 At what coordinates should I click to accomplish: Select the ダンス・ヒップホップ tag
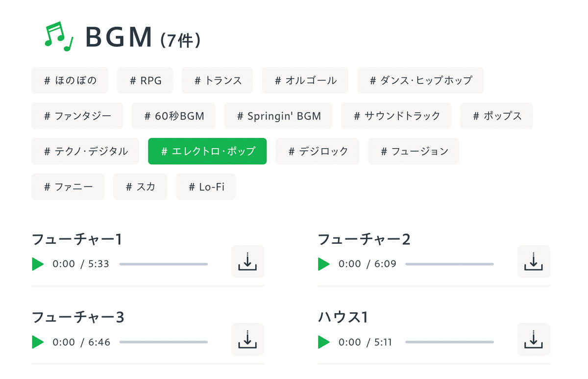point(420,80)
